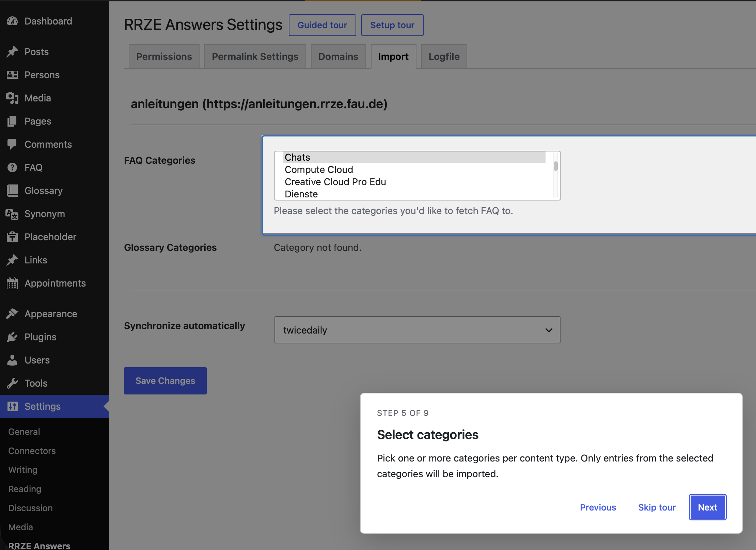Open the Logfile tab
Viewport: 756px width, 550px height.
point(444,56)
